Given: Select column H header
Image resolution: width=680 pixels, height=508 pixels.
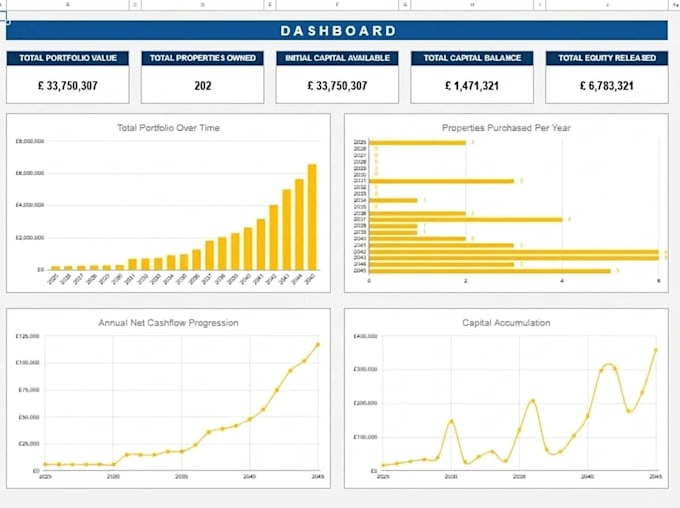Looking at the screenshot, I should (x=472, y=5).
